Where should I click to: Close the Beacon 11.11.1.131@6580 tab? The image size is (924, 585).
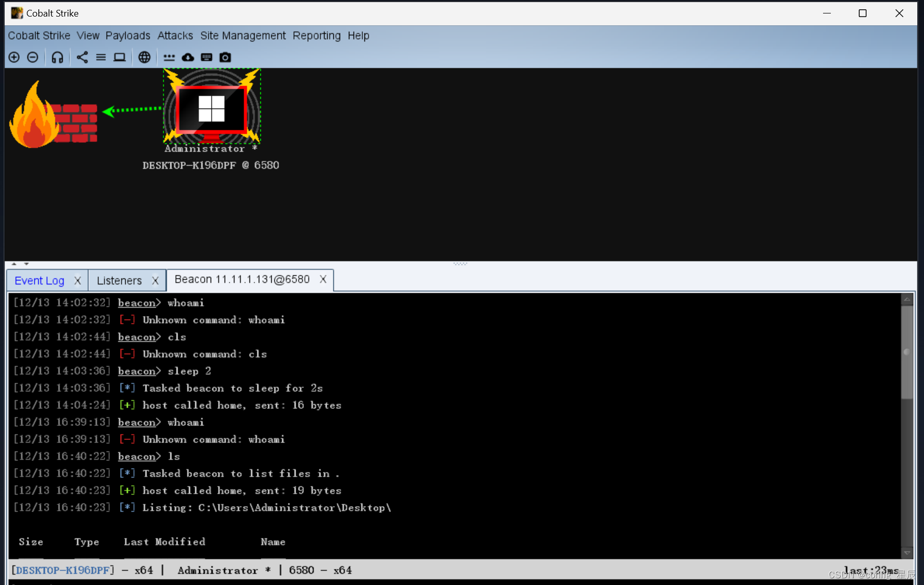[x=323, y=279]
